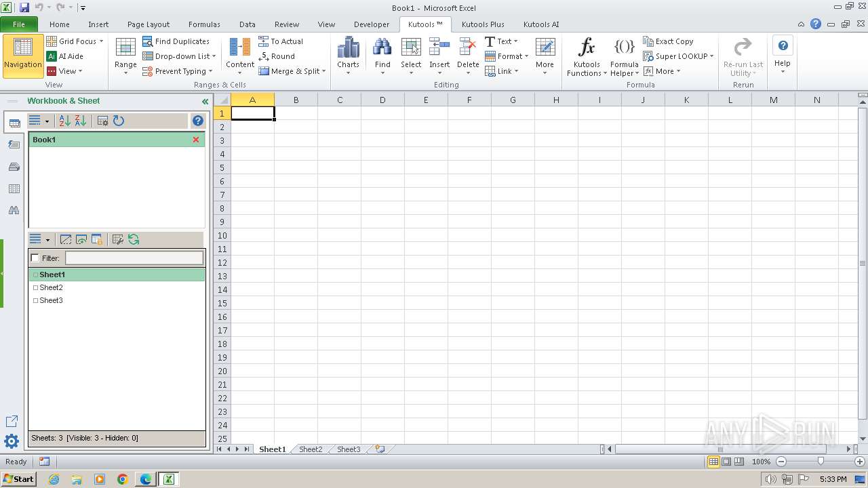Screen dimensions: 868x488
Task: Open the File tab
Action: pos(19,24)
